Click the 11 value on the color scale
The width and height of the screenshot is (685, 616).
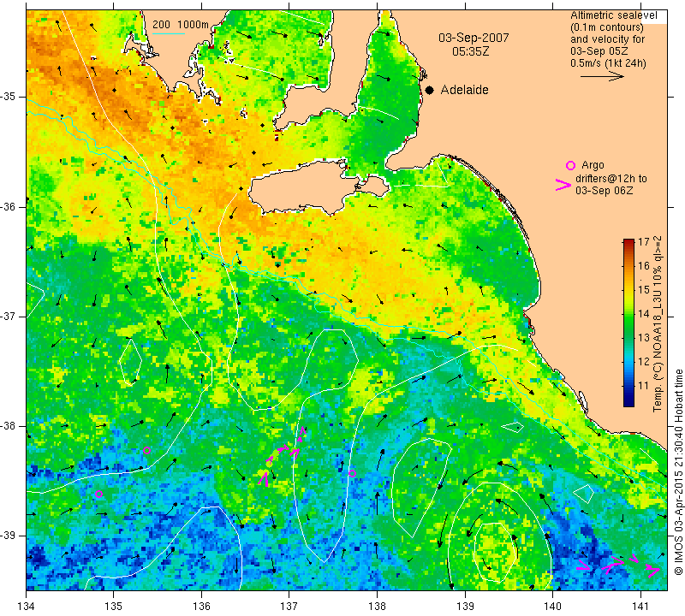[644, 386]
